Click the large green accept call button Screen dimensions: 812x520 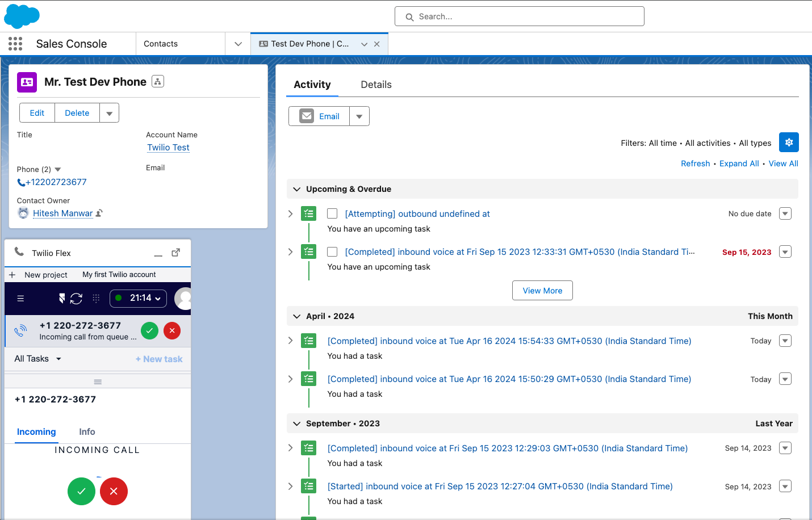[x=82, y=491]
